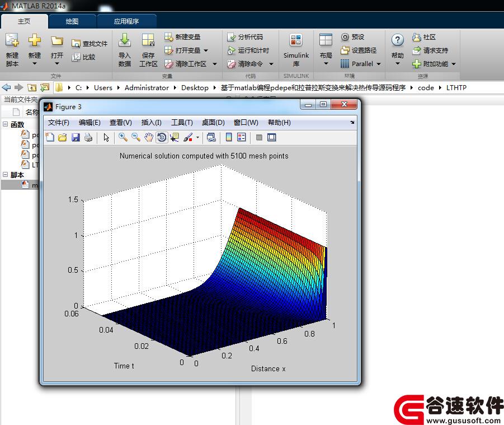This screenshot has width=504, height=425.
Task: Click code in the address path
Action: coord(426,87)
